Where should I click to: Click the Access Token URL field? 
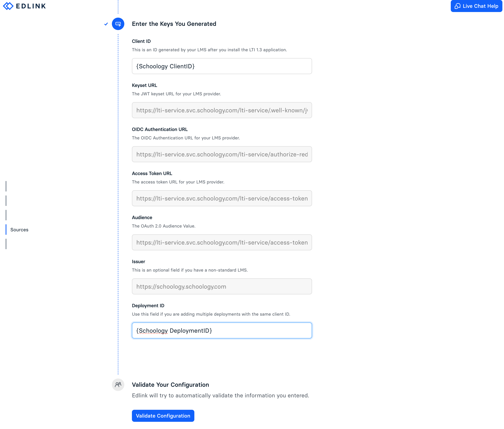coord(222,198)
